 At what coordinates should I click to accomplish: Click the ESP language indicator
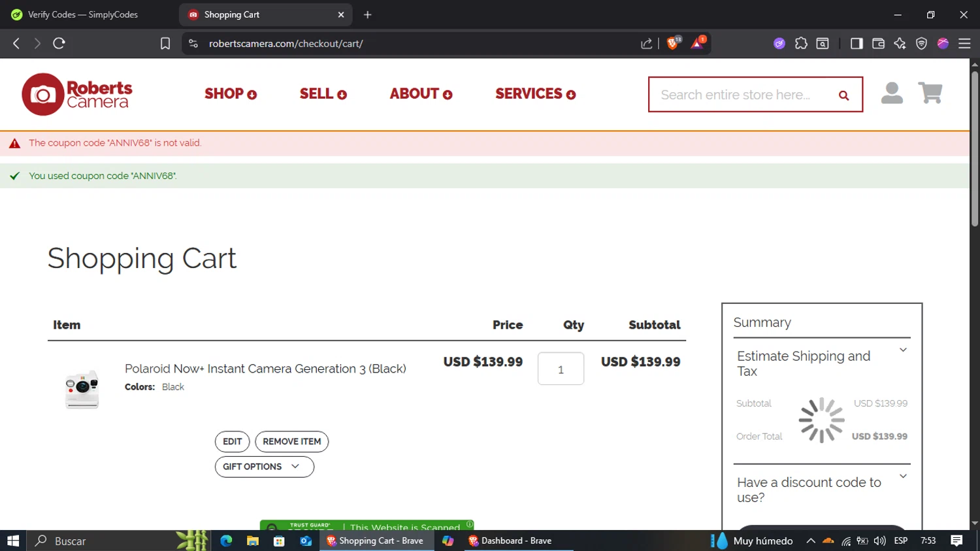pyautogui.click(x=901, y=541)
